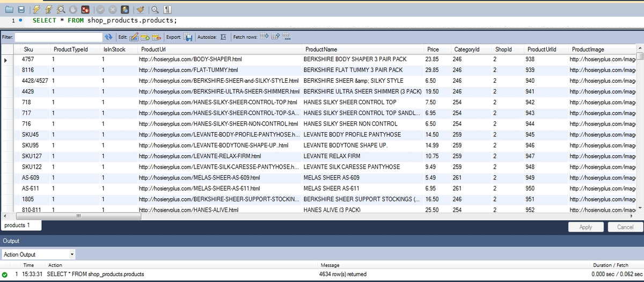
Task: Click the Apply button
Action: tap(586, 227)
